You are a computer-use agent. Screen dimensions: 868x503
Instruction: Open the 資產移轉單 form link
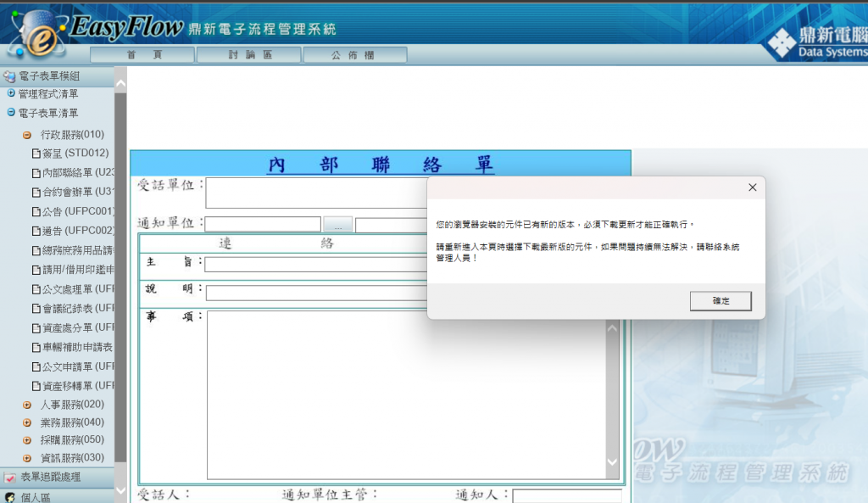click(x=78, y=386)
